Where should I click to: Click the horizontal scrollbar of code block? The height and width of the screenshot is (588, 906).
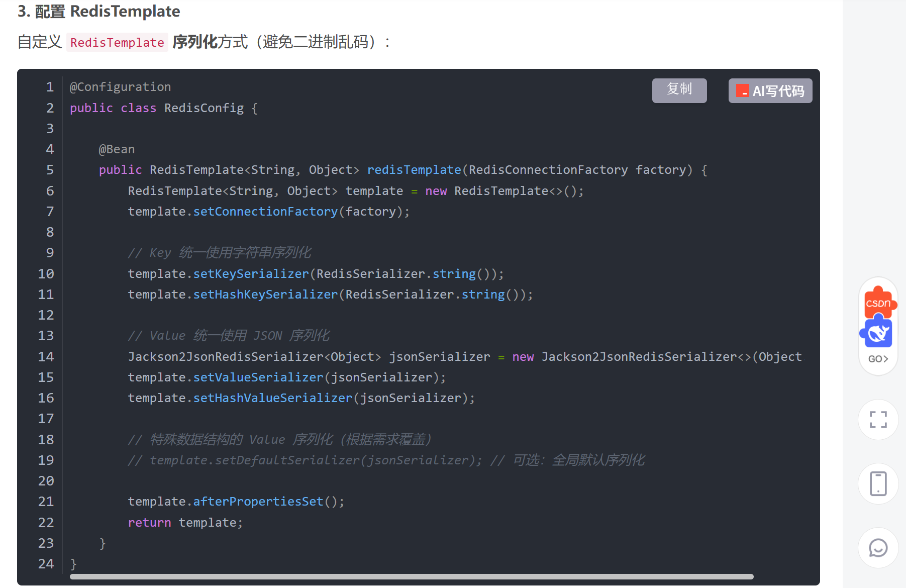tap(412, 576)
